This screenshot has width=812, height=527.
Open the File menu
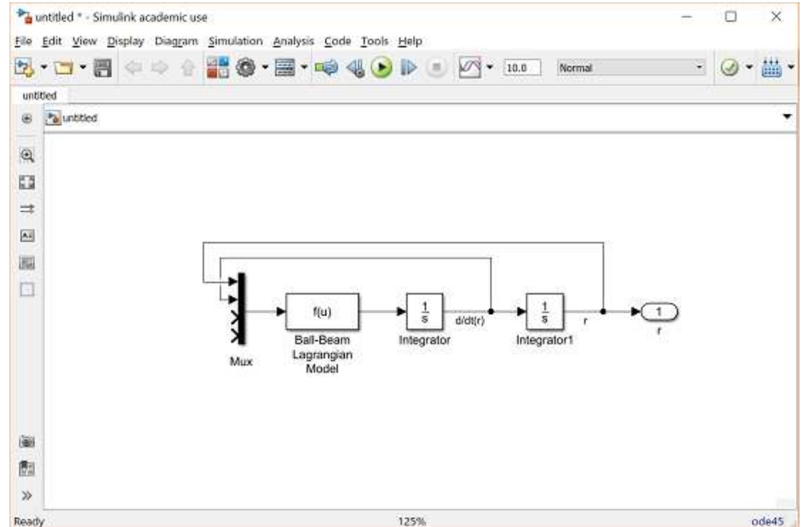click(23, 41)
